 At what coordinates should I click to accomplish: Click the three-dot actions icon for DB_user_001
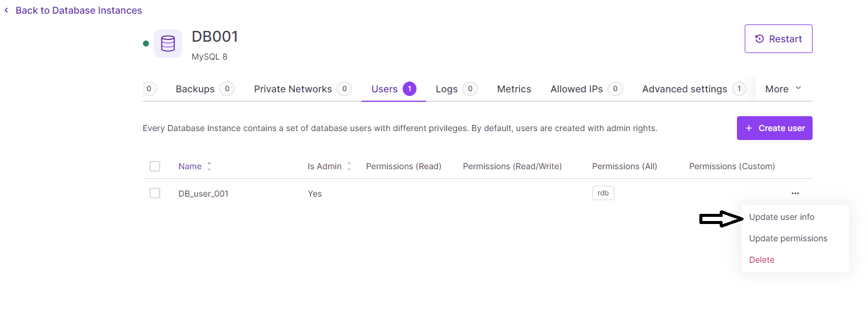tap(795, 194)
